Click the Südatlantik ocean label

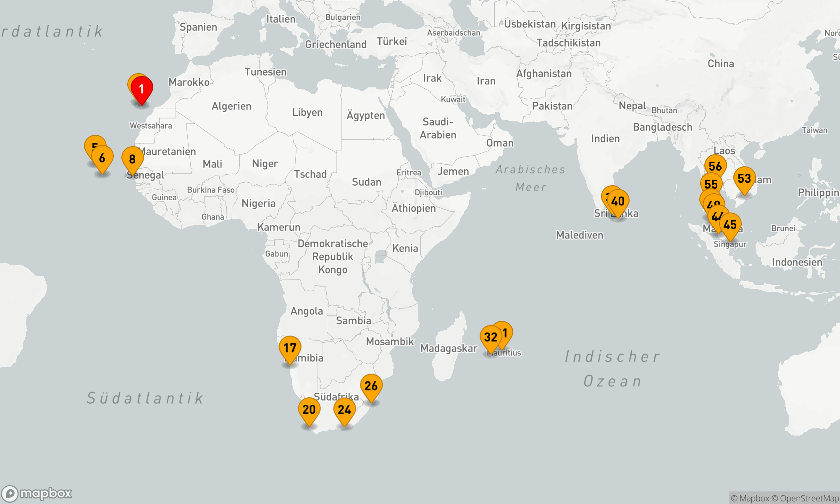tap(145, 398)
